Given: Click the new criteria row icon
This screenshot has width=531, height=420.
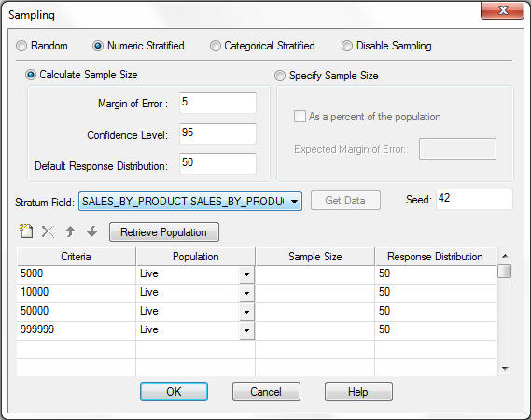Looking at the screenshot, I should [26, 231].
